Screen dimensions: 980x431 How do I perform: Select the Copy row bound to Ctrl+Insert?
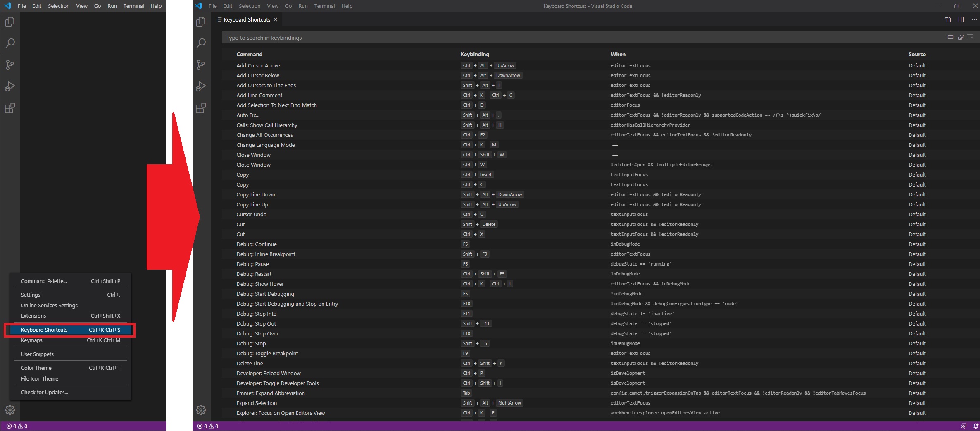(600, 175)
